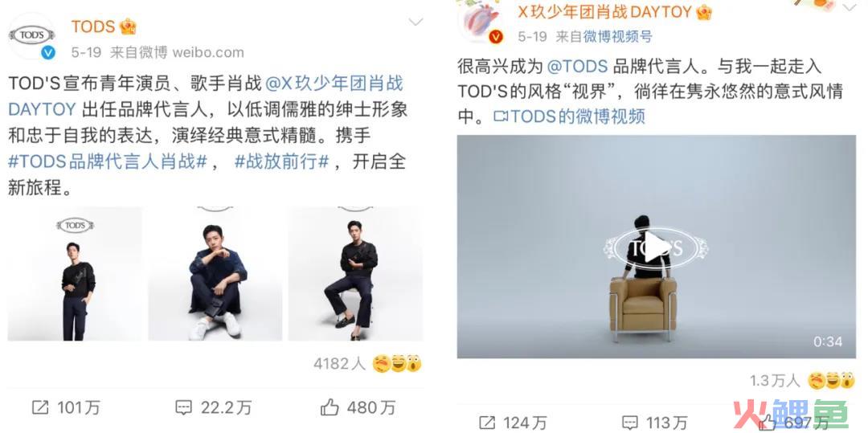
Task: Expand the TODS post options chevron
Action: 416,22
